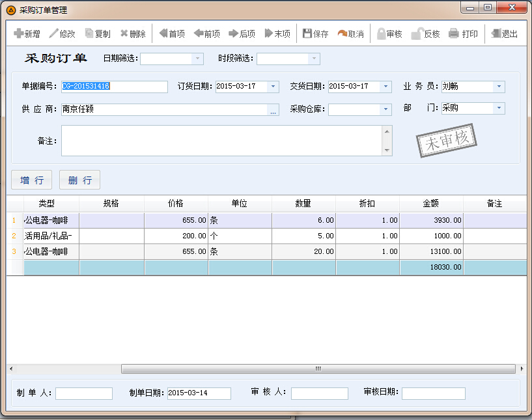Click the horizontal scrollbar below the table
This screenshot has width=532, height=420.
point(319,370)
